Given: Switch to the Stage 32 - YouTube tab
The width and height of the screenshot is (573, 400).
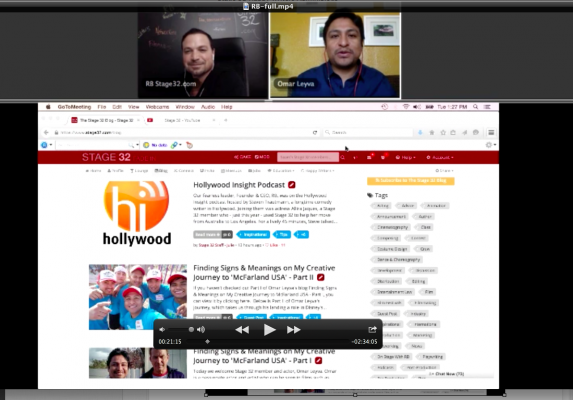Looking at the screenshot, I should [x=182, y=120].
